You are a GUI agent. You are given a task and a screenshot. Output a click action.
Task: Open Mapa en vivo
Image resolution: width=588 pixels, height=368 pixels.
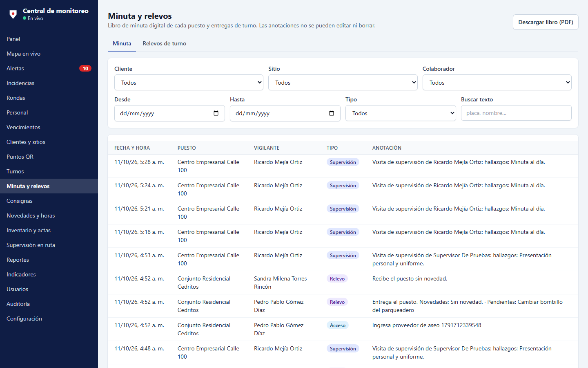(x=49, y=54)
